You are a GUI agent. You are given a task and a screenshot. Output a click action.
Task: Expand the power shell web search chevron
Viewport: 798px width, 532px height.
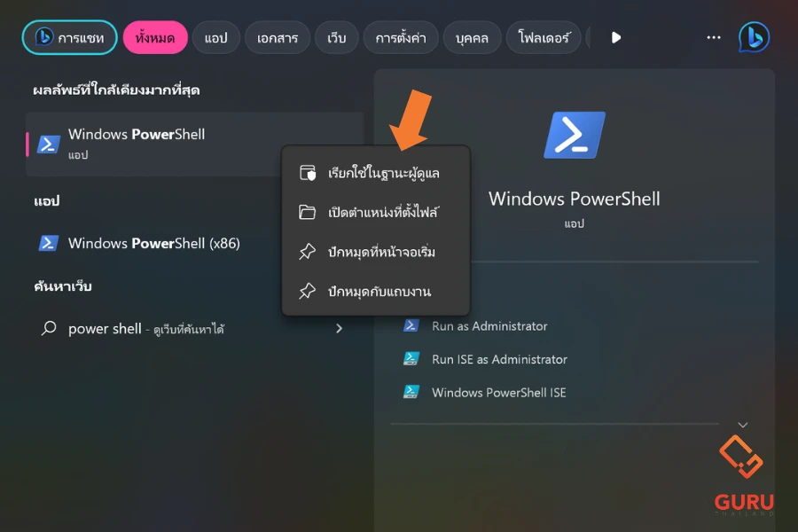pos(339,329)
